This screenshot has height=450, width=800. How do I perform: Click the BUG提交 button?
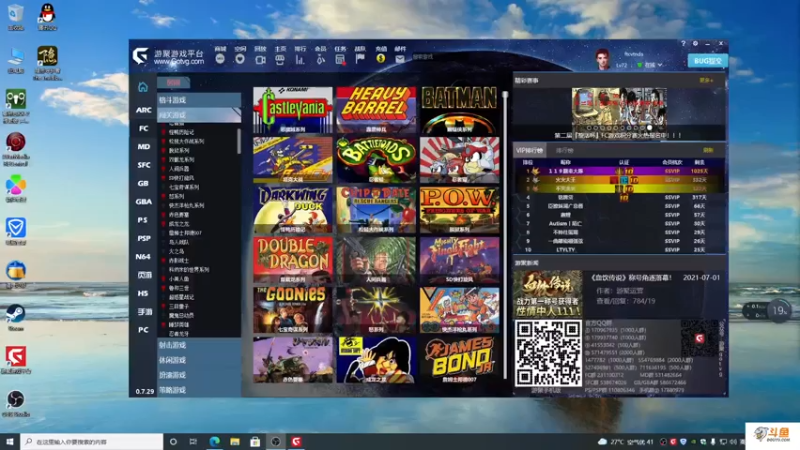point(708,61)
